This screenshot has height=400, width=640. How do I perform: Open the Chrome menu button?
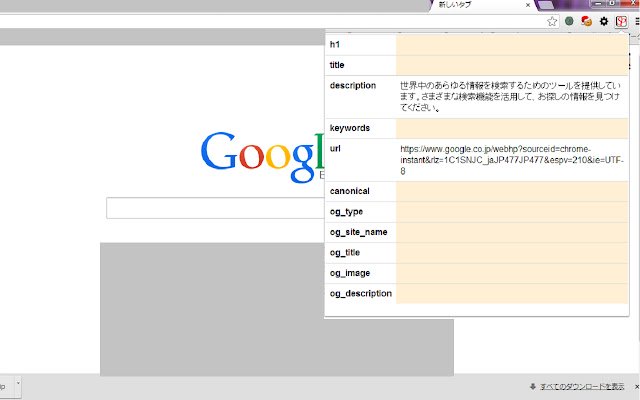(x=638, y=22)
